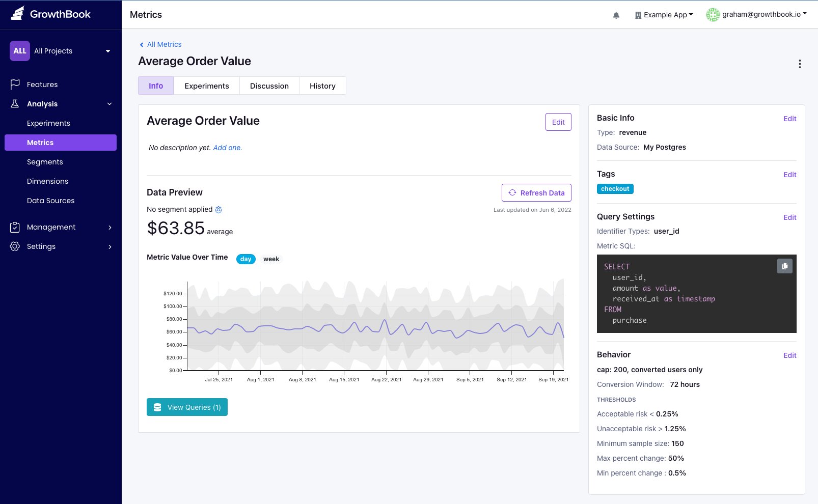Switch to the Experiments tab

tap(207, 86)
